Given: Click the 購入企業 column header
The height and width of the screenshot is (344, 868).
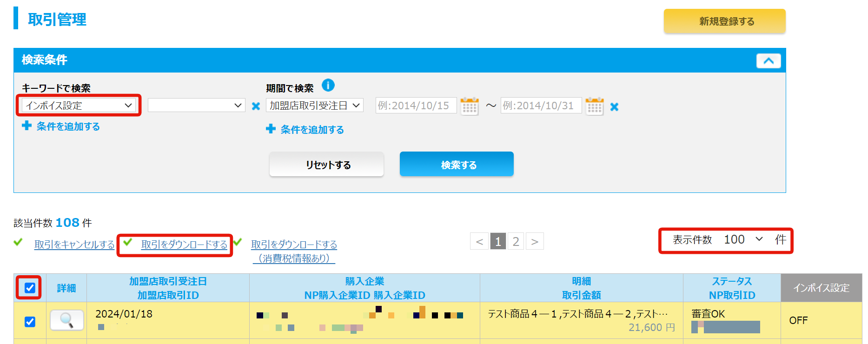Looking at the screenshot, I should tap(364, 281).
